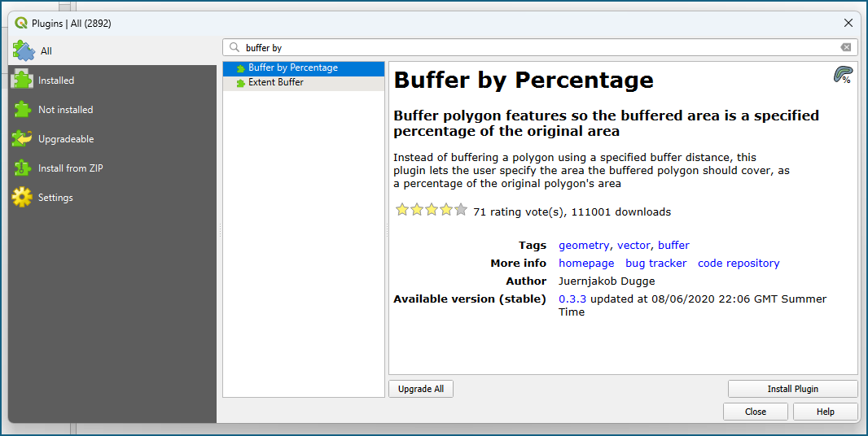Open the All plugins tab
Viewport: 868px width, 436px height.
[112, 51]
